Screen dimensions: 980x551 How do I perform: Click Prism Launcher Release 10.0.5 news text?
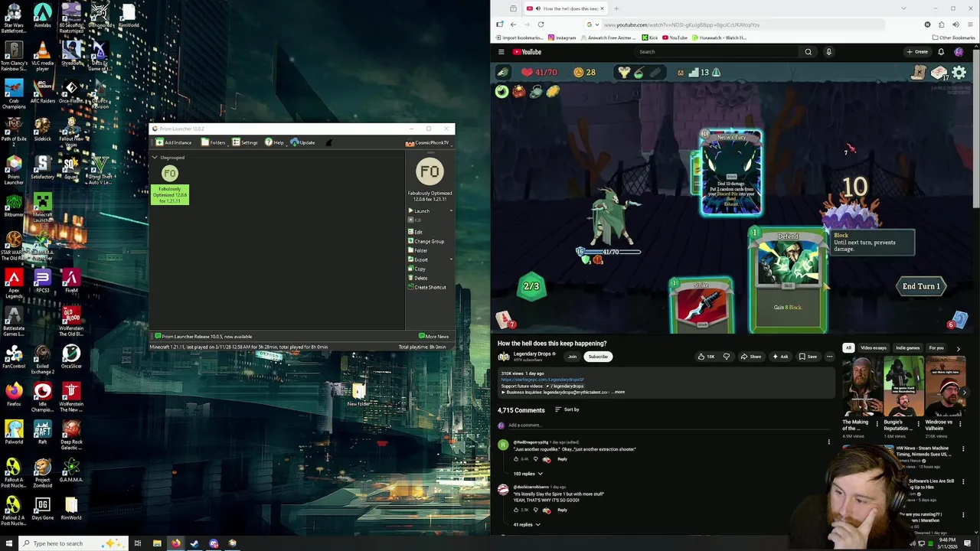tap(207, 336)
